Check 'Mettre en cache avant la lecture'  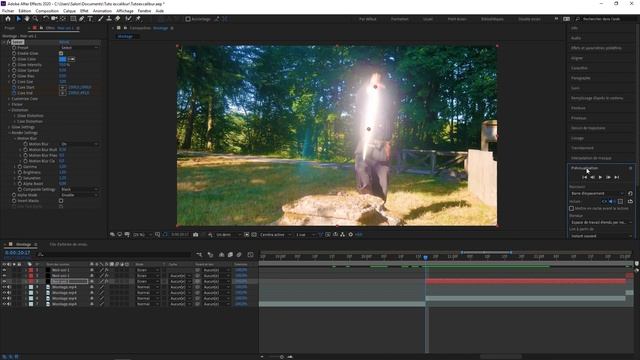pyautogui.click(x=571, y=208)
